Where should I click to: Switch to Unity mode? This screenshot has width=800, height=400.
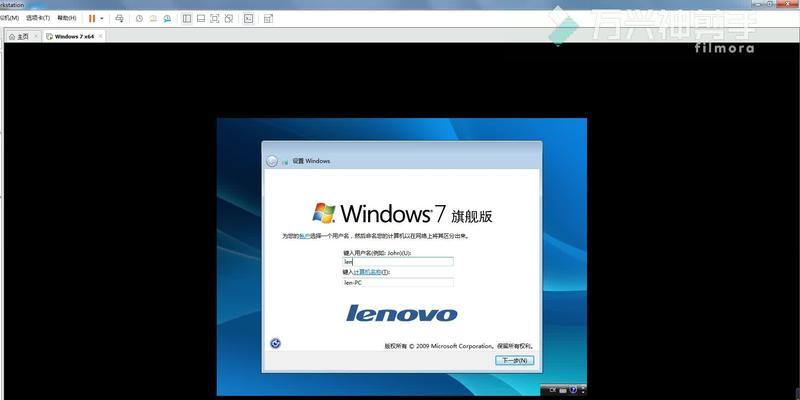[229, 18]
